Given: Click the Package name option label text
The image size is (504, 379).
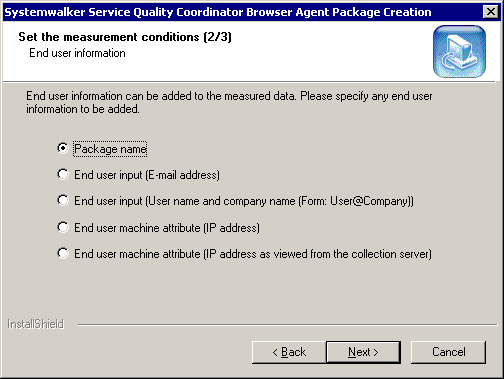Looking at the screenshot, I should [110, 149].
